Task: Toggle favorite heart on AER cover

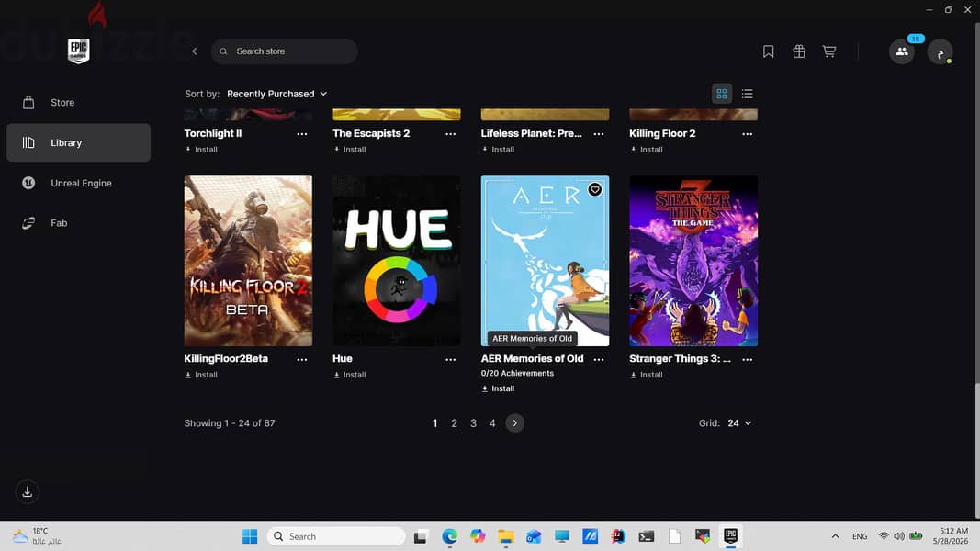Action: coord(595,189)
